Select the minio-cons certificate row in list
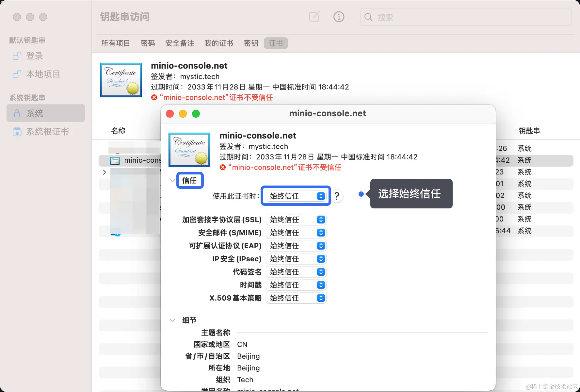This screenshot has width=580, height=392. [130, 160]
